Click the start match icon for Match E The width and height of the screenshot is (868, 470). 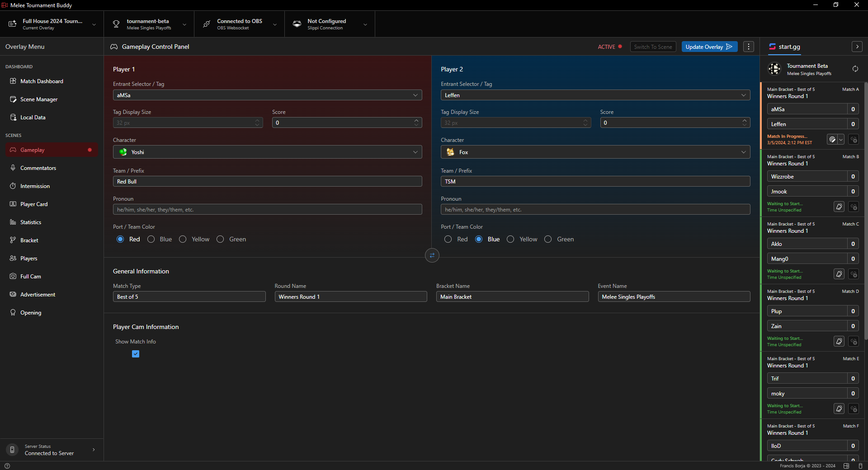[839, 409]
